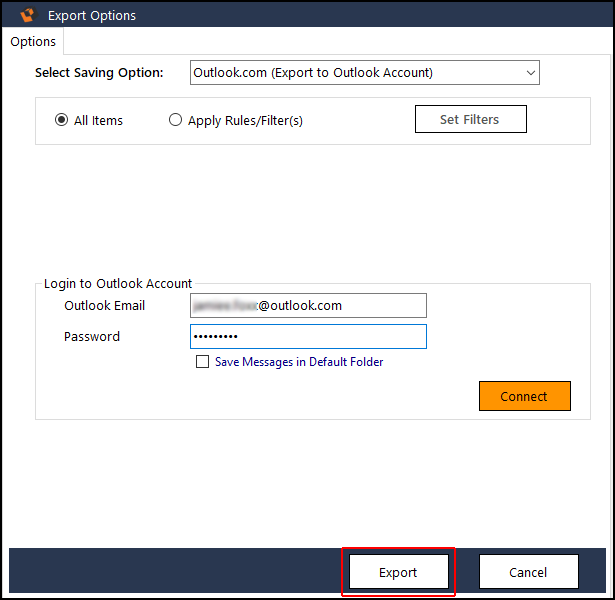
Task: Click the Save Messages in Default Folder label
Action: [x=299, y=362]
